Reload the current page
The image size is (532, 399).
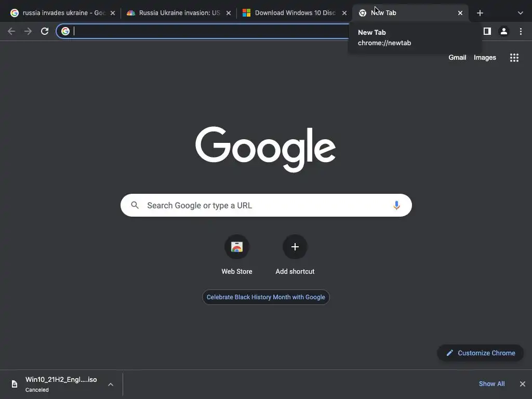pos(45,31)
